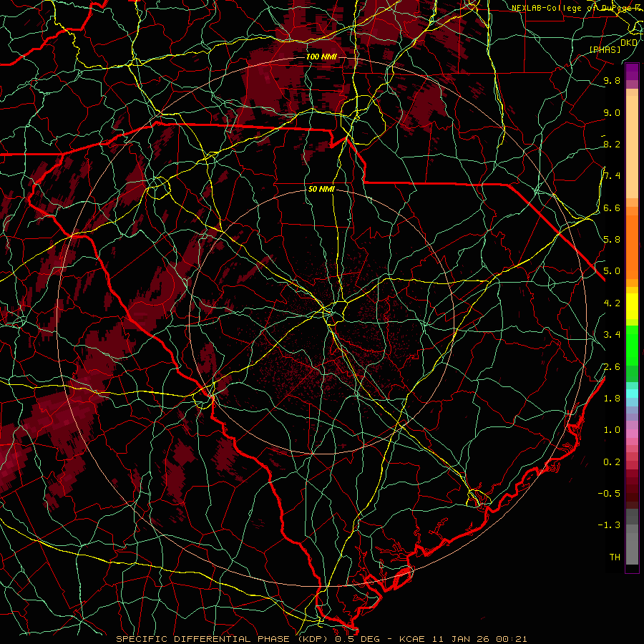Click the gray bottom segment of the color bar

point(632,546)
